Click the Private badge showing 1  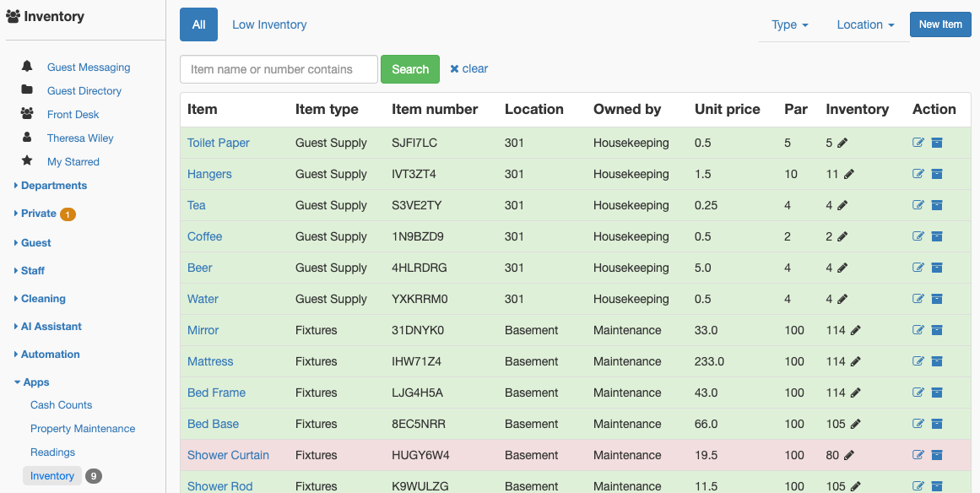click(x=68, y=214)
